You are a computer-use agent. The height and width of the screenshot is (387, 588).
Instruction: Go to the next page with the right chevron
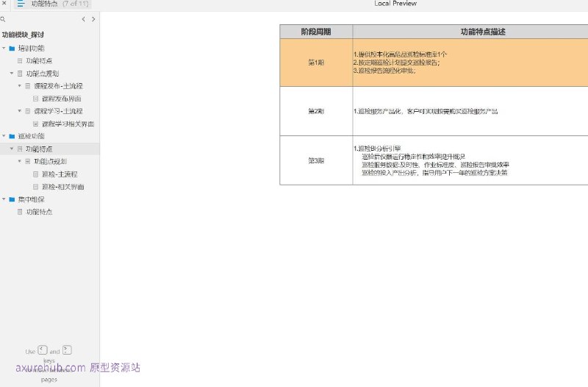click(93, 19)
